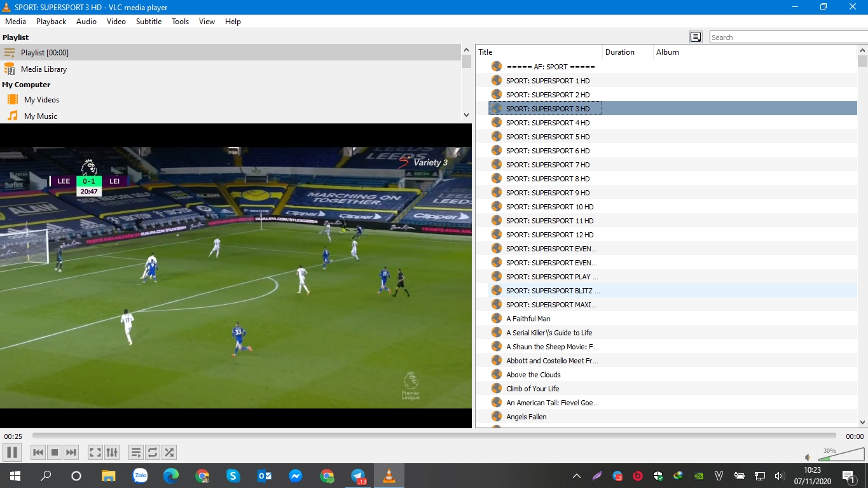868x488 pixels.
Task: Open the Windows Start menu
Action: click(15, 476)
